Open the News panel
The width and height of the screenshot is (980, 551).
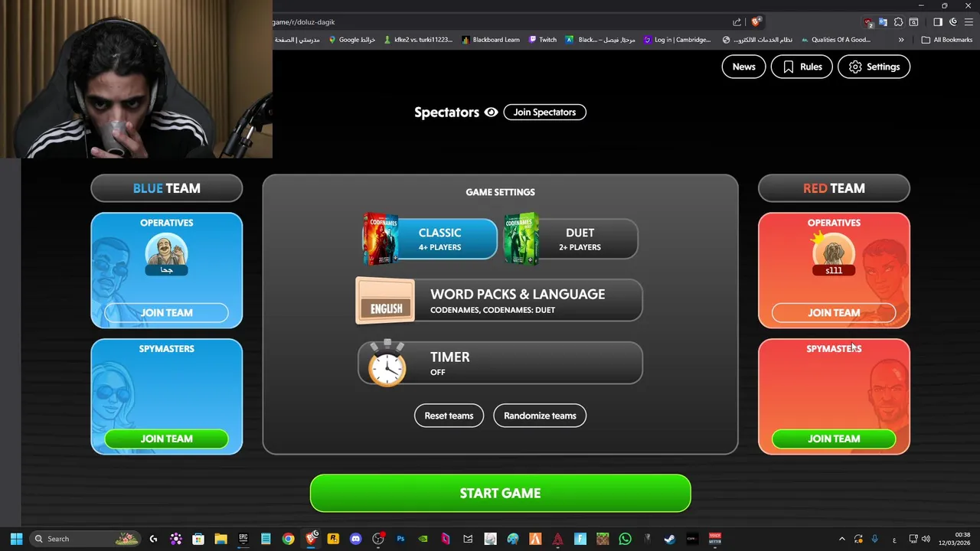(743, 67)
